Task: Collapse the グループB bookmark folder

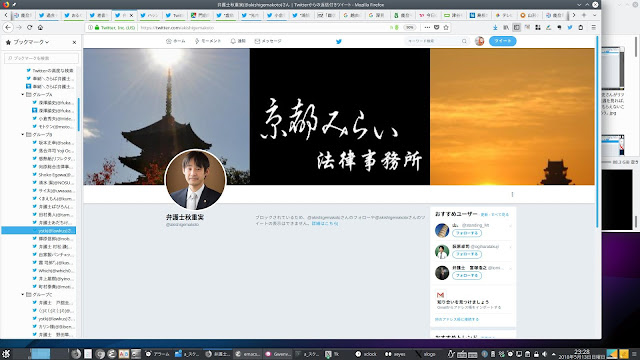Action: (23, 134)
